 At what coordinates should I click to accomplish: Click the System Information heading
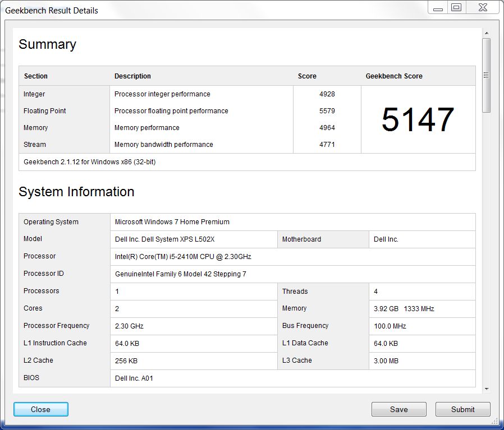(76, 192)
